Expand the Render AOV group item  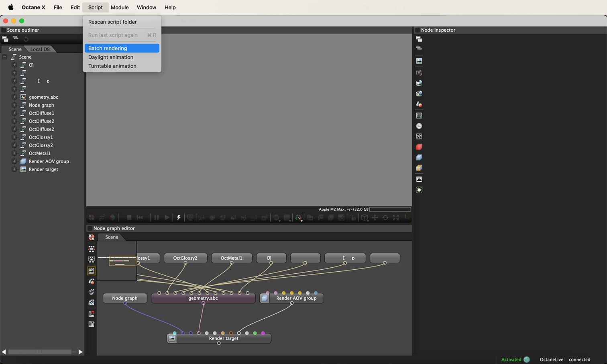(x=14, y=161)
